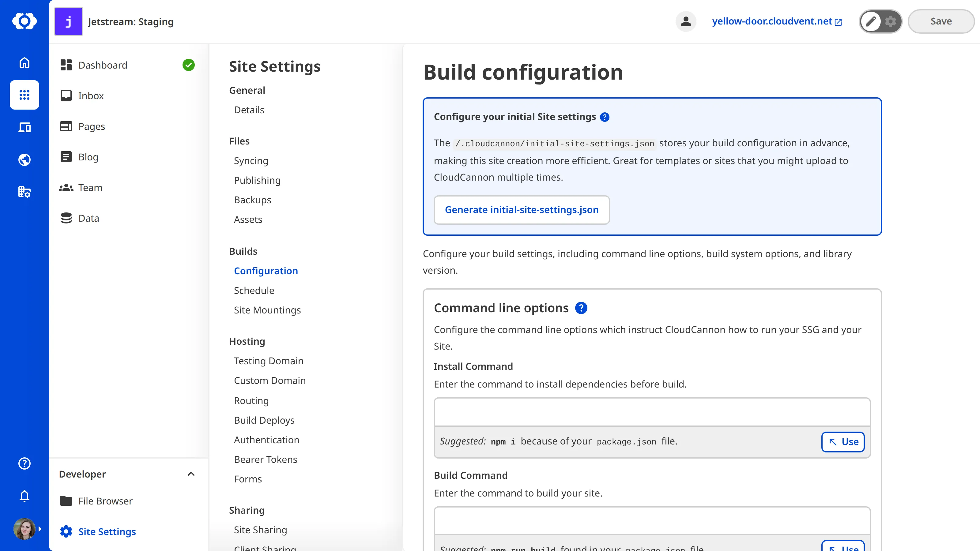Viewport: 980px width, 551px height.
Task: Open Backups settings
Action: 253,200
